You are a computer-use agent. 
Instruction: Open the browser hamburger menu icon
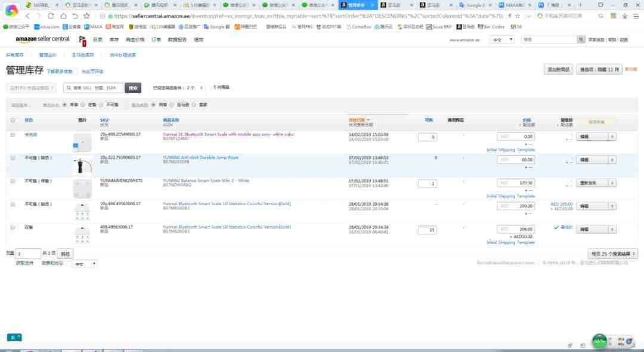(636, 16)
